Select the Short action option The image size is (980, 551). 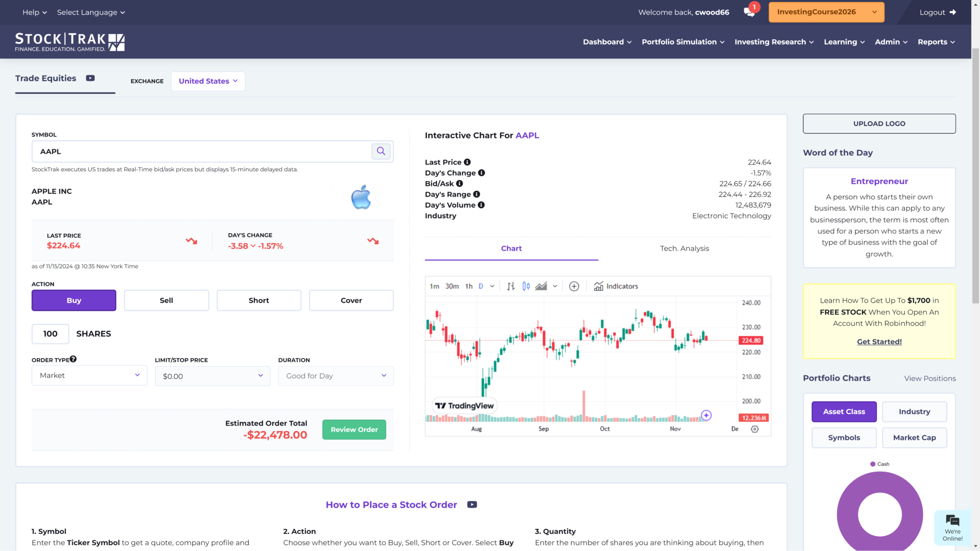coord(259,300)
